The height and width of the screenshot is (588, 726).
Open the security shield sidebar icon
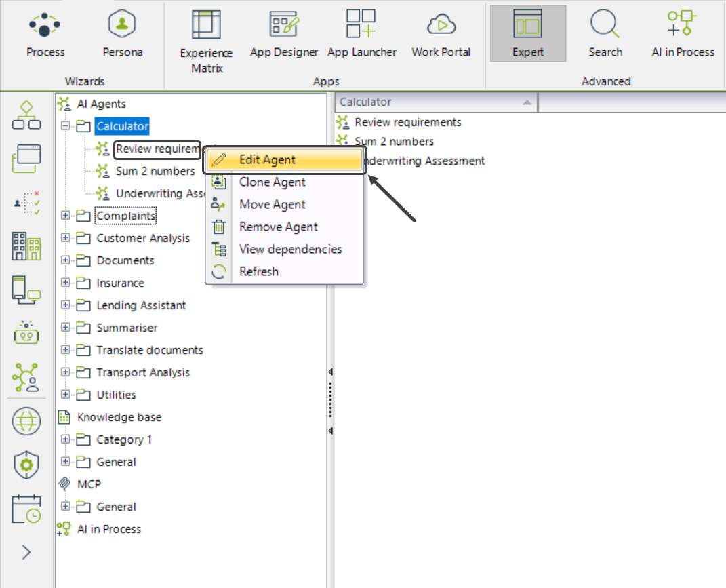[x=26, y=465]
